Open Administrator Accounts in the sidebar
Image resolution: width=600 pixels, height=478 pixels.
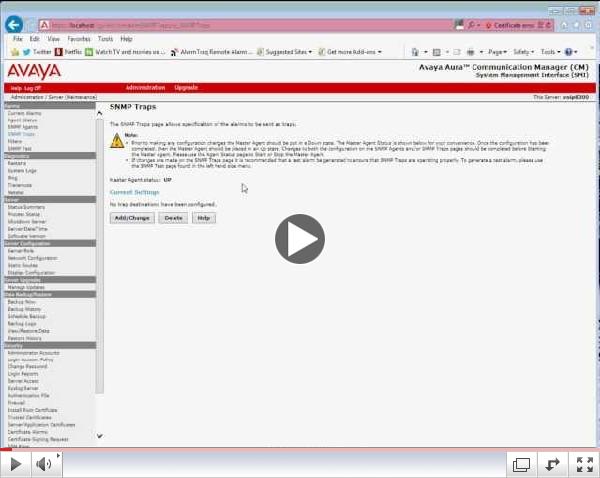click(34, 353)
